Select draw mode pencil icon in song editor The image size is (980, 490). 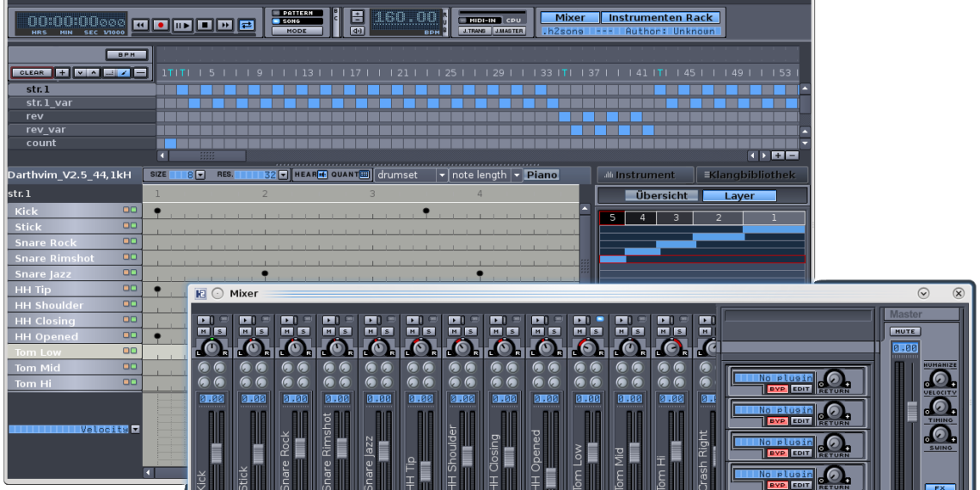point(124,73)
